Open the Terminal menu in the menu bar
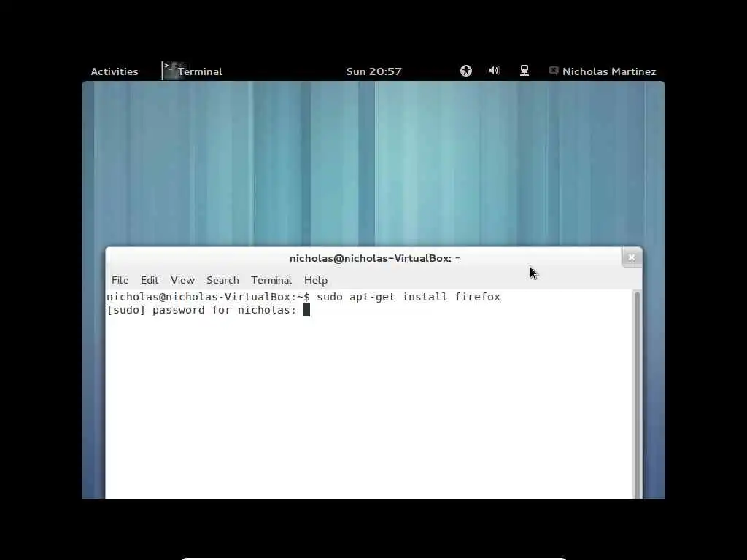 (x=271, y=280)
